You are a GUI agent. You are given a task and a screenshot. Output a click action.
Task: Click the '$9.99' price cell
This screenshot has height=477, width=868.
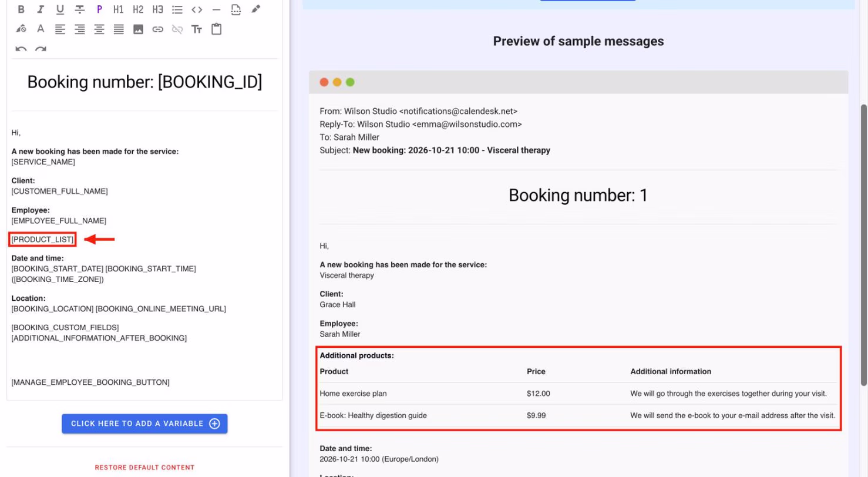[536, 415]
